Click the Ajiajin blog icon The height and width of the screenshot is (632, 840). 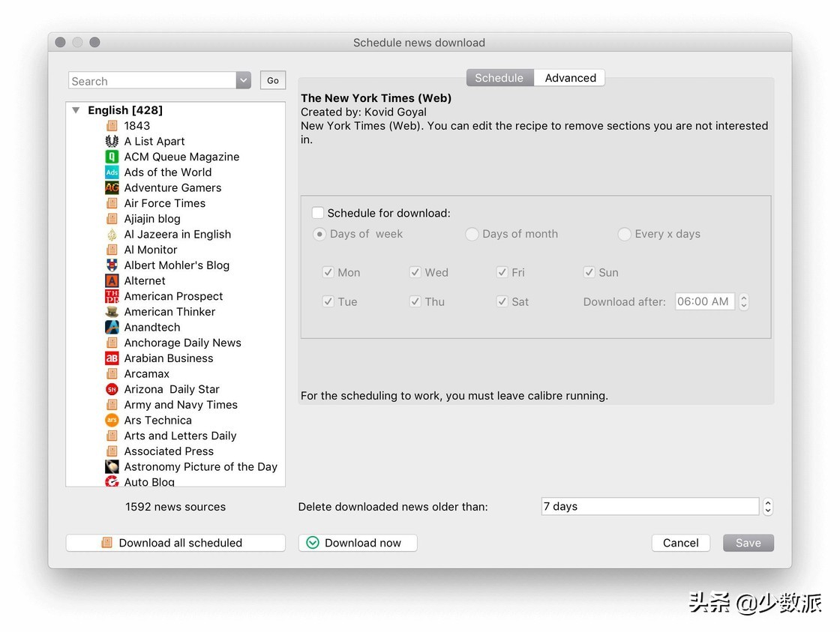point(112,219)
